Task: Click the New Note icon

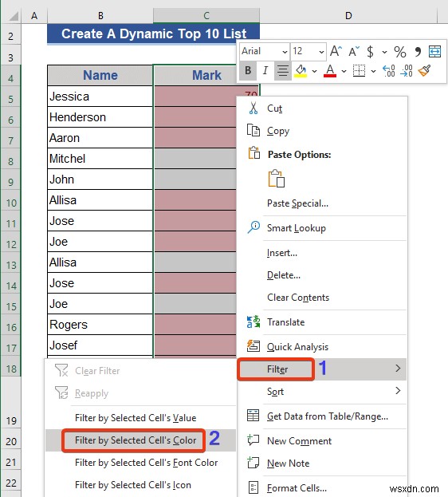Action: point(253,463)
